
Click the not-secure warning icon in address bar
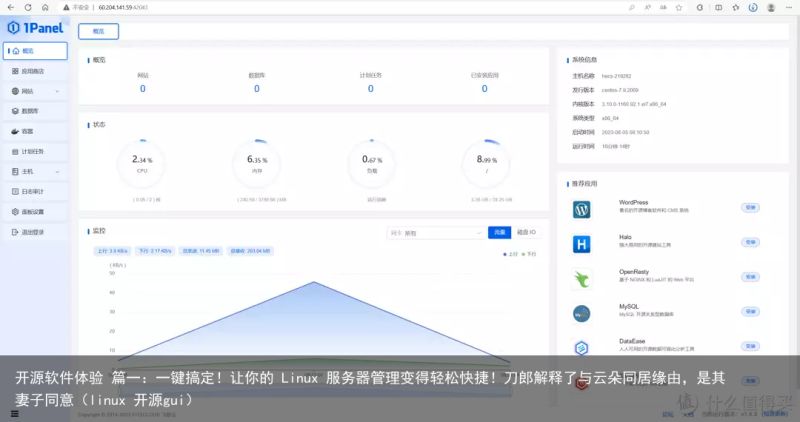pyautogui.click(x=66, y=8)
